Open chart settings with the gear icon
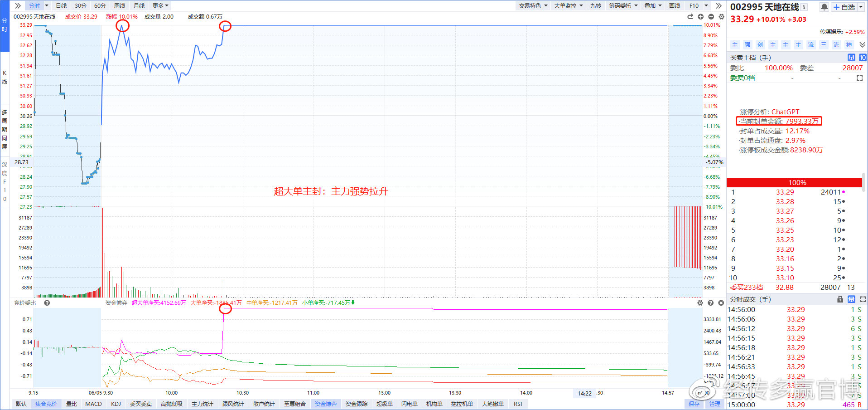Screen dimensions: 868x410 [x=721, y=17]
